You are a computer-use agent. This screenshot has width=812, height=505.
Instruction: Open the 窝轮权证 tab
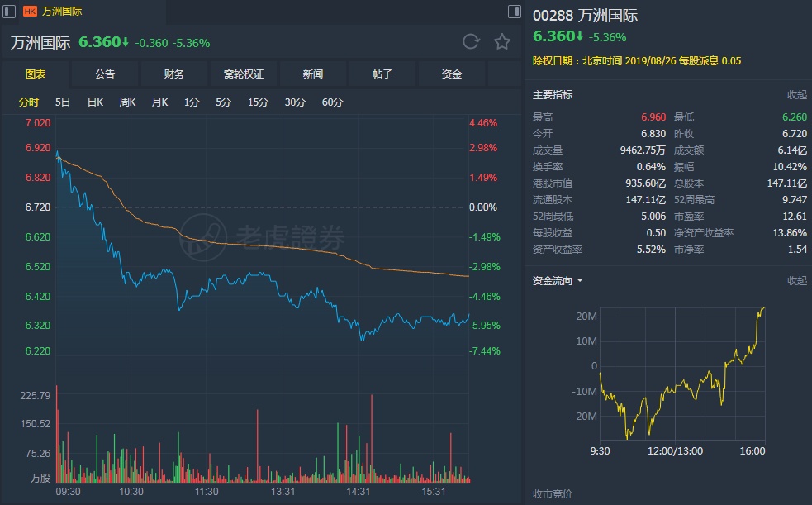click(x=244, y=74)
